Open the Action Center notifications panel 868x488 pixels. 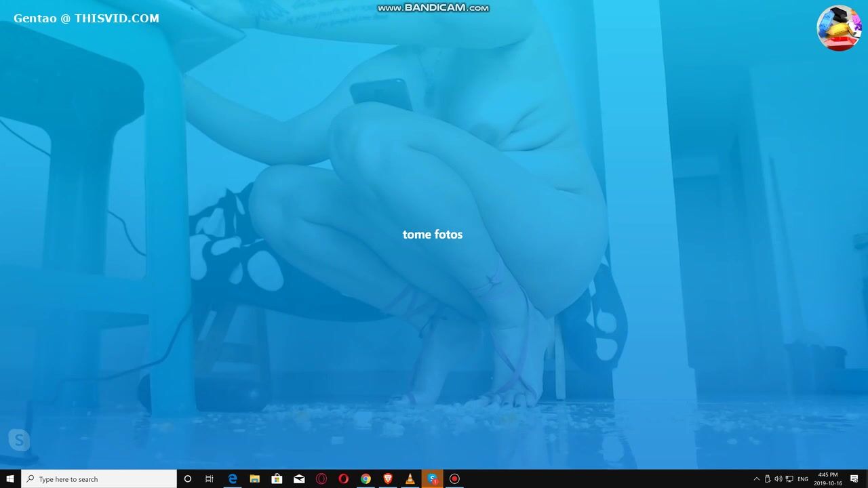[x=854, y=479]
